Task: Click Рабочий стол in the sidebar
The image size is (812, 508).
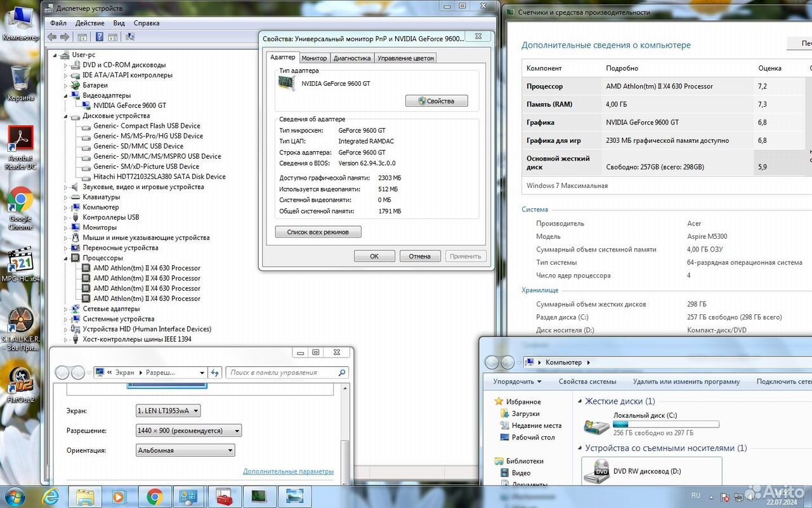Action: click(x=533, y=437)
